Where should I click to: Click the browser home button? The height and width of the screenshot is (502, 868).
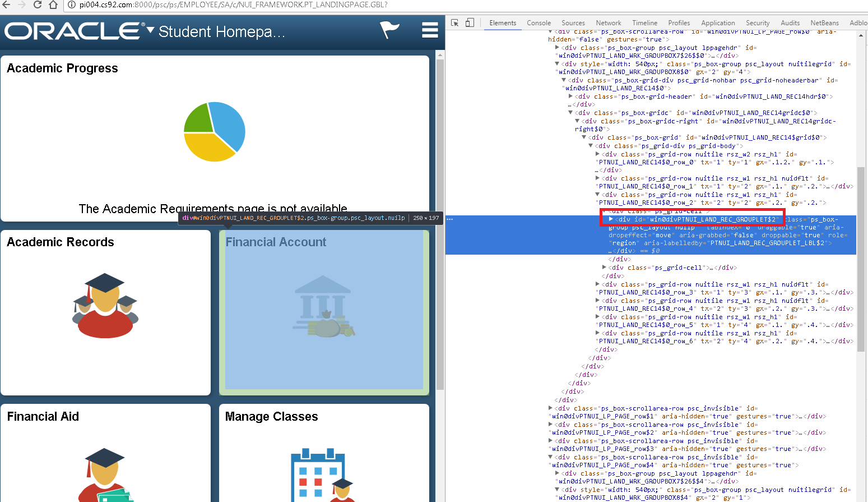(53, 4)
